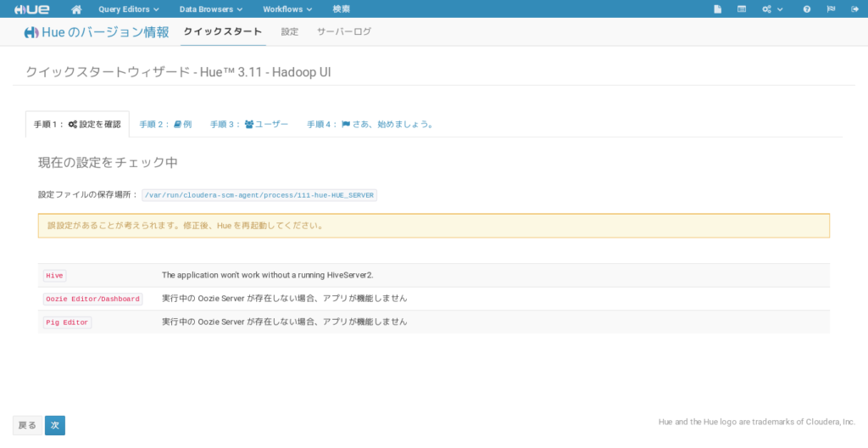Click the config file path link
The height and width of the screenshot is (448, 868).
(259, 195)
